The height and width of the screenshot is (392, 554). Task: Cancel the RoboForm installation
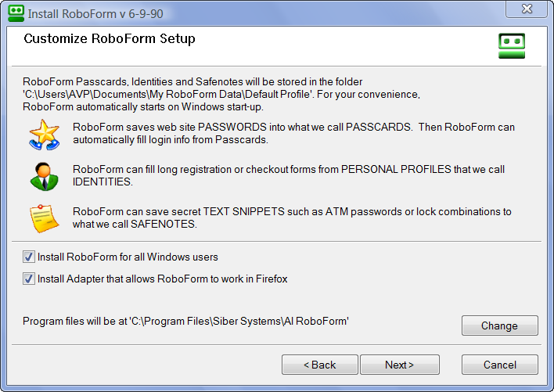coord(499,365)
